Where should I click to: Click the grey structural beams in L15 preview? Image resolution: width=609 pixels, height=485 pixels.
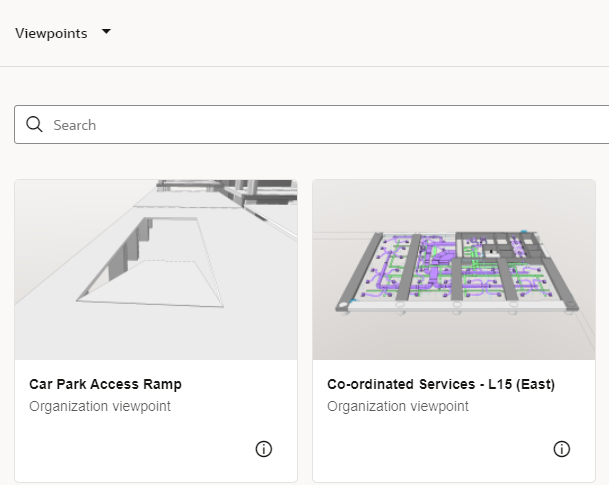point(410,267)
